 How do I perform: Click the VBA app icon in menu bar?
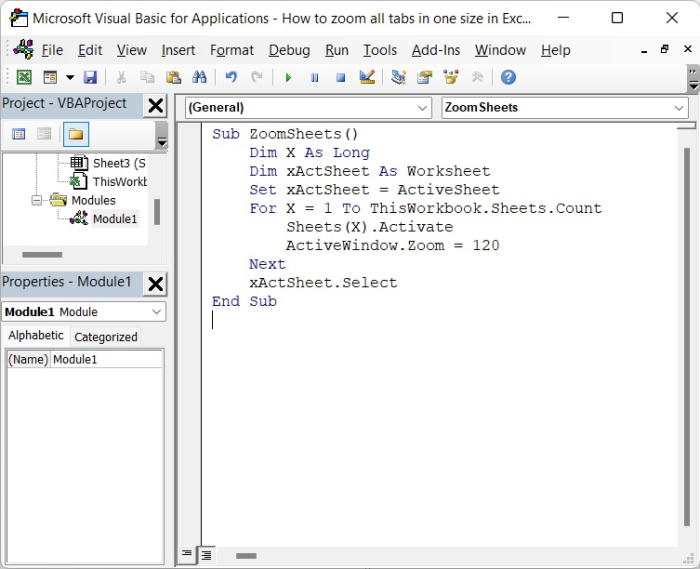23,50
